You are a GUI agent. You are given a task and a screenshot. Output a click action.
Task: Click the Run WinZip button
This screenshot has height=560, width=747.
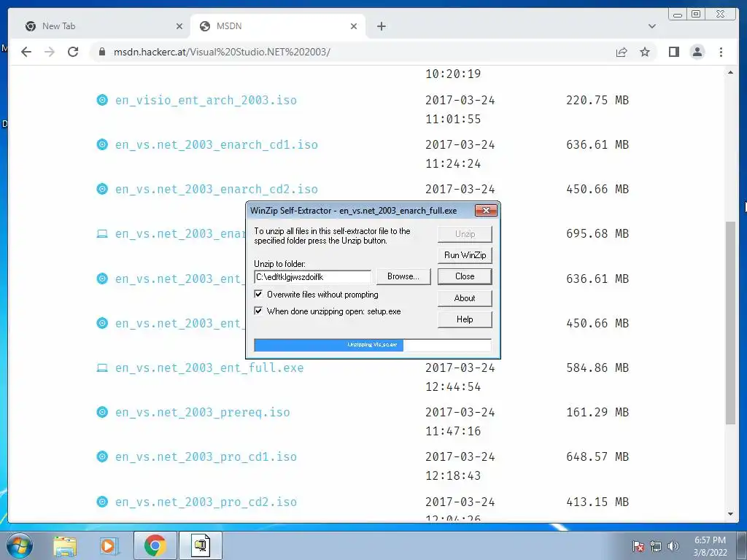pos(465,255)
